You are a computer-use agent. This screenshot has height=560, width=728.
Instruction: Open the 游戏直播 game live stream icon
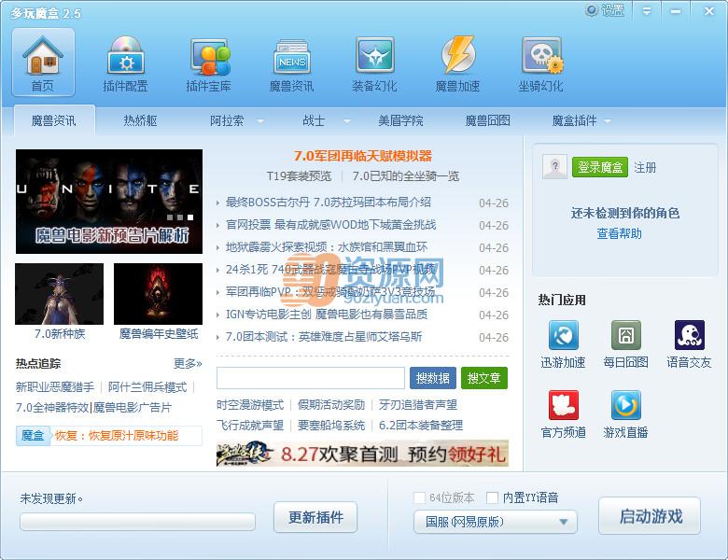pos(626,405)
